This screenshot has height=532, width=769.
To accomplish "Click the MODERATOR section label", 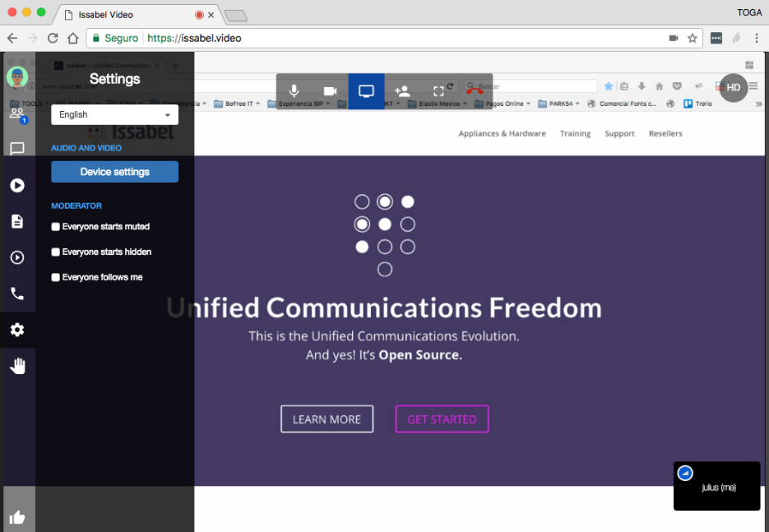I will click(76, 206).
